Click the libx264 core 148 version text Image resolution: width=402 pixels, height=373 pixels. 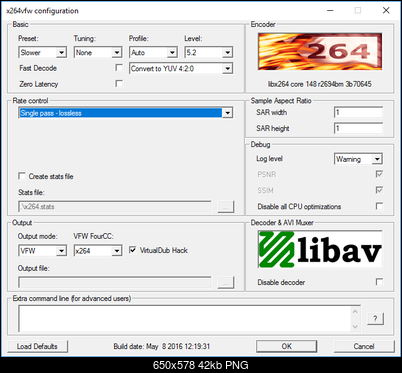(x=320, y=84)
